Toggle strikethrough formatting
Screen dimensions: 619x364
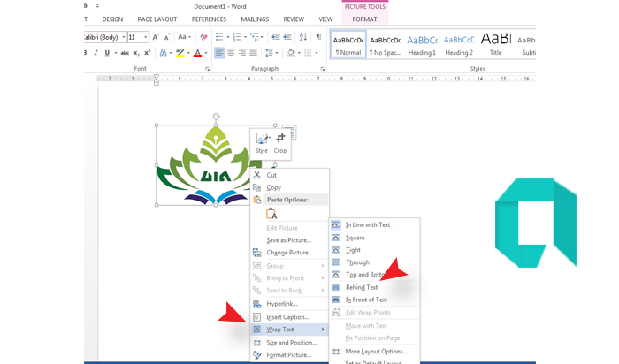point(125,53)
